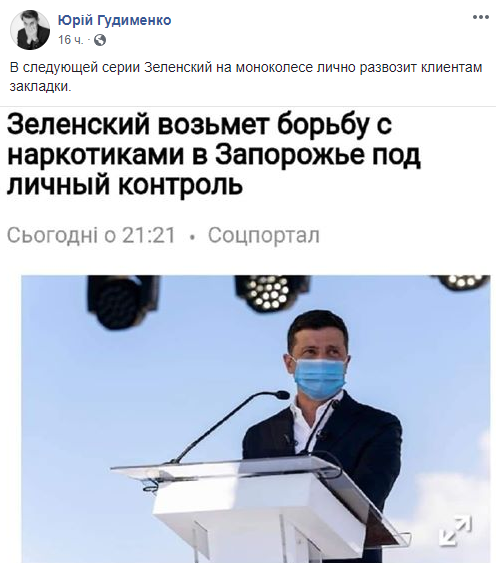Click the Соцпортал source label
The height and width of the screenshot is (563, 496).
[x=264, y=236]
